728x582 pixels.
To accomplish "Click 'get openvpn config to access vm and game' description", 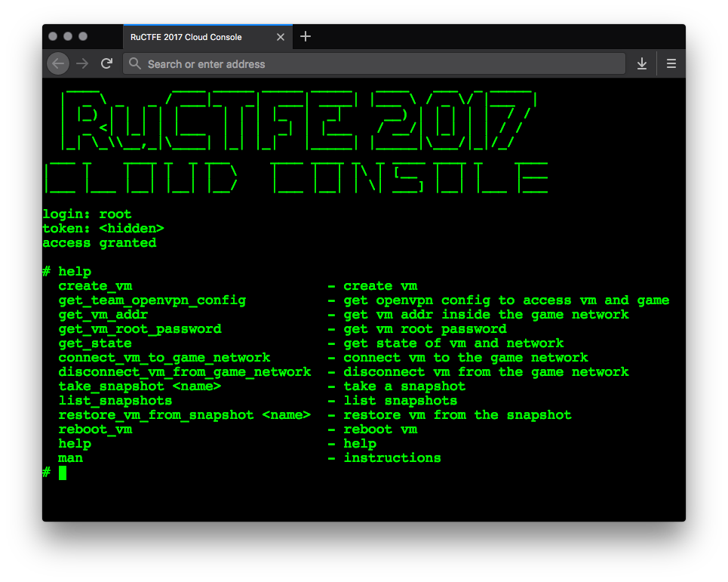I will pos(506,300).
